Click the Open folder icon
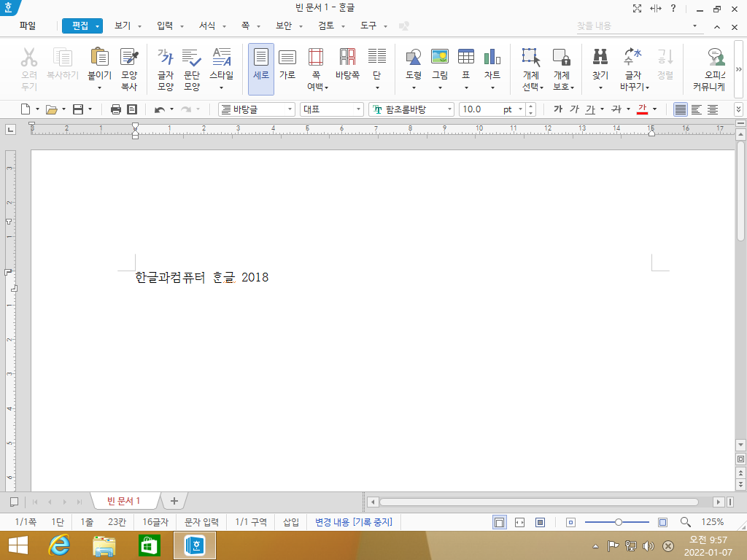This screenshot has height=560, width=747. point(52,109)
